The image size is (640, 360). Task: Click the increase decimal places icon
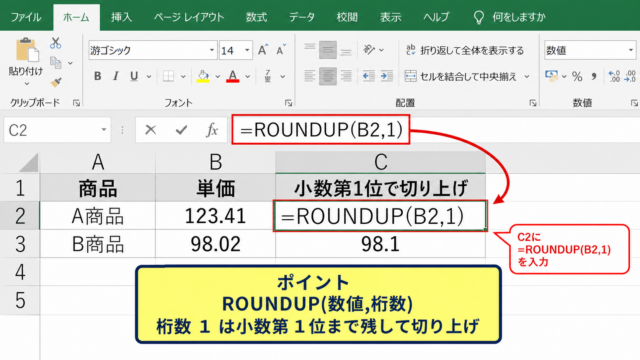click(614, 76)
